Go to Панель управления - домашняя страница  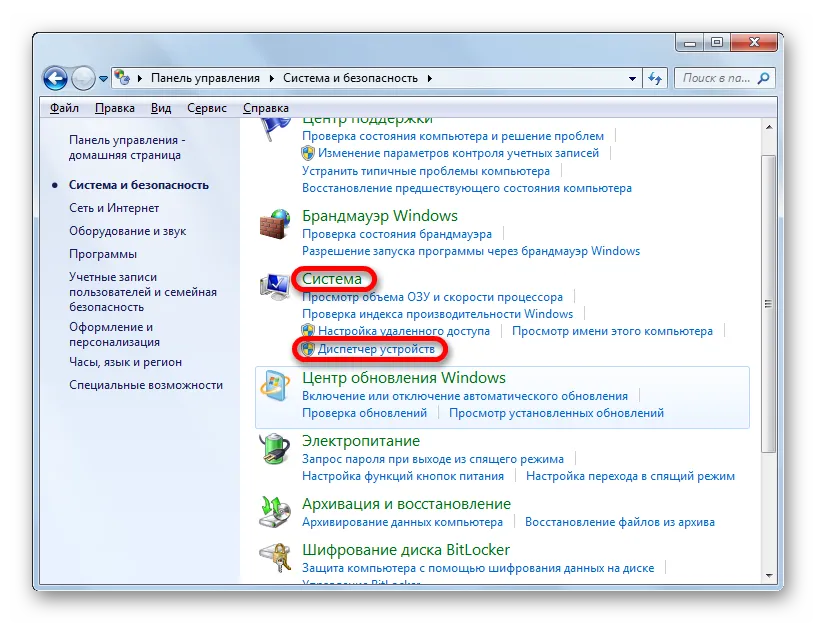click(x=127, y=147)
